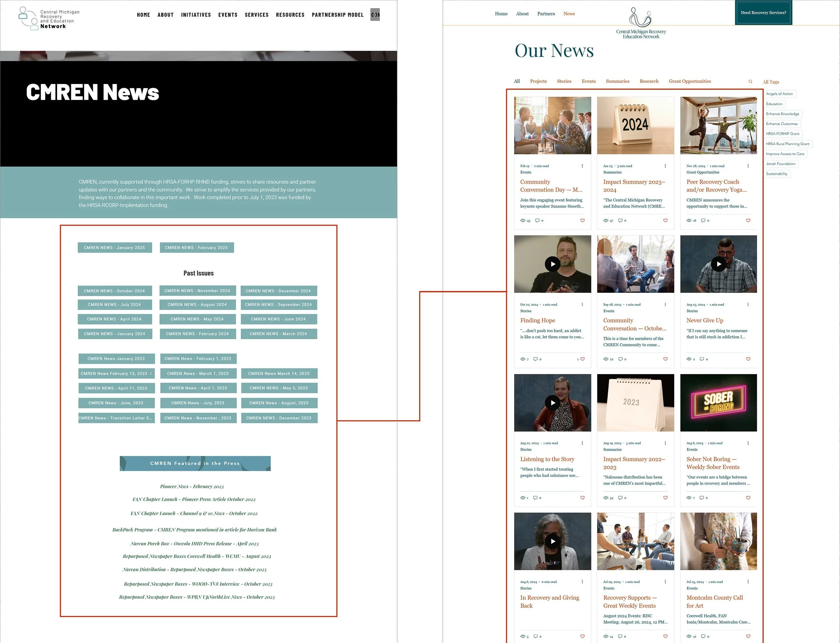Click the Central Michigan Recovery Education Network logo
The width and height of the screenshot is (840, 643).
pos(641,23)
